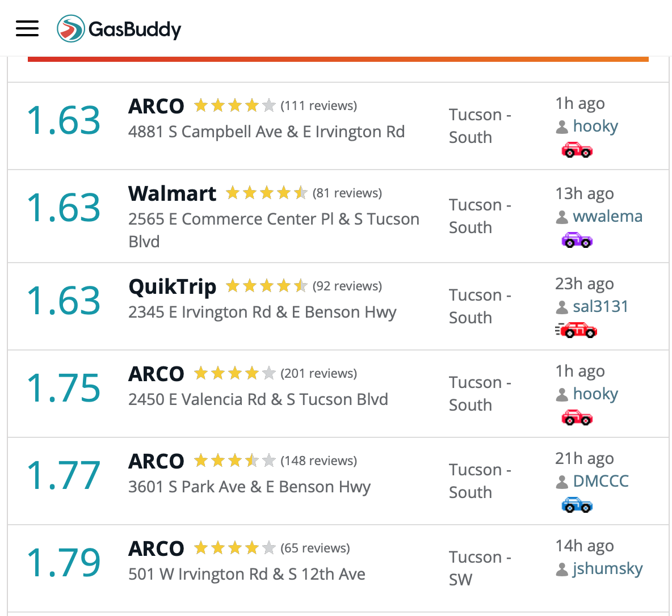
Task: Open user profile sal3131
Action: [600, 306]
